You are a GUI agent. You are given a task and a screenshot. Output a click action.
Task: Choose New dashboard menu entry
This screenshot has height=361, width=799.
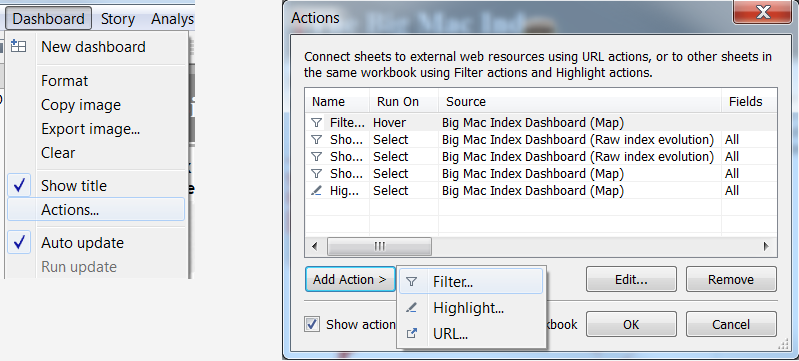pos(93,47)
